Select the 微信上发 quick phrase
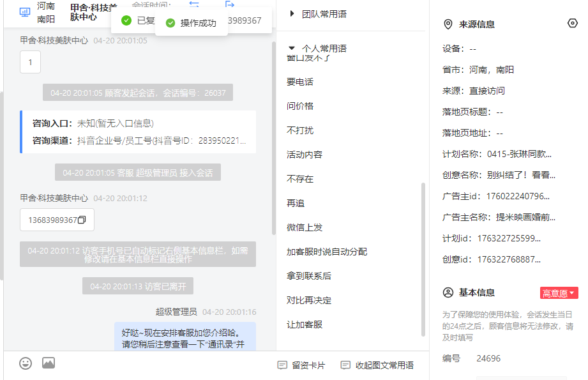588x380 pixels. coord(305,227)
